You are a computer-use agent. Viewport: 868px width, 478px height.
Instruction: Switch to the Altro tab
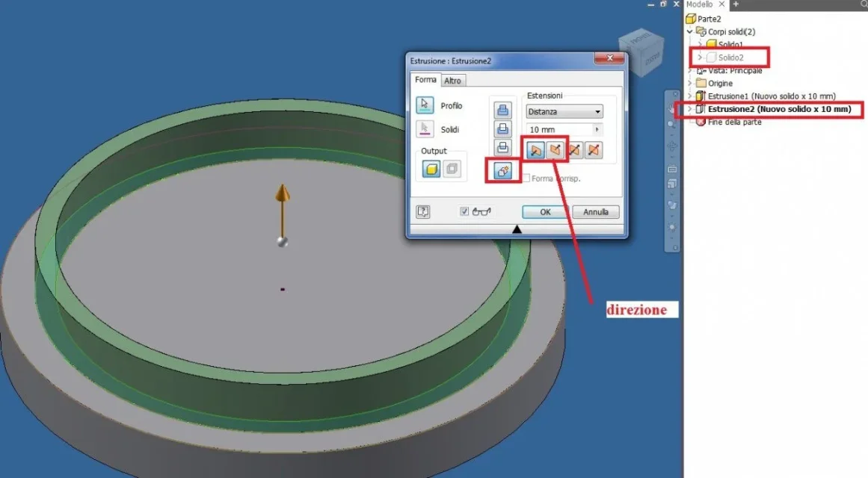click(x=453, y=81)
